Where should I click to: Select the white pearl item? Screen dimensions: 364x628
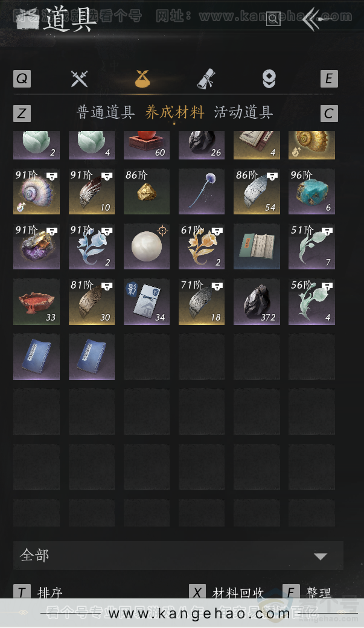pyautogui.click(x=147, y=246)
